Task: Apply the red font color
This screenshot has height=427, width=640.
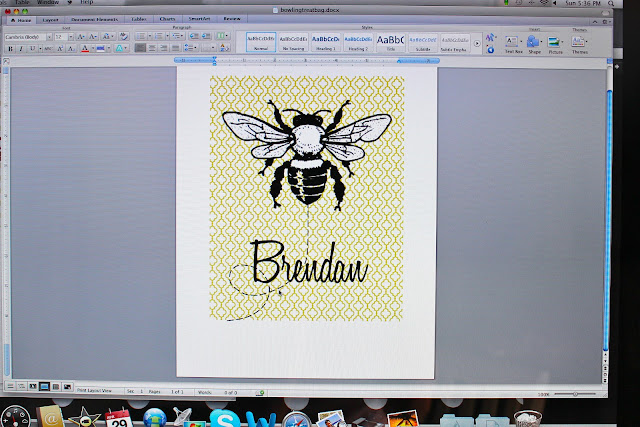Action: click(x=85, y=49)
